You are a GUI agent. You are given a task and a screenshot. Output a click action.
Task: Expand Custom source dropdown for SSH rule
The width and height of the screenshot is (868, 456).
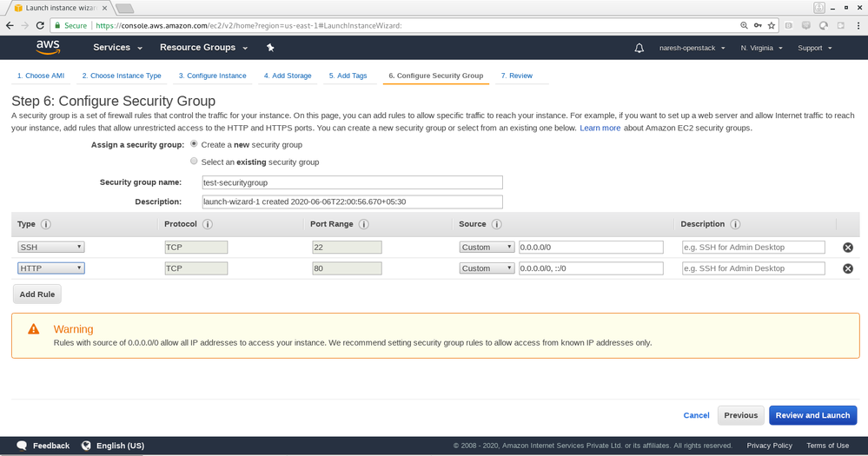click(x=487, y=248)
